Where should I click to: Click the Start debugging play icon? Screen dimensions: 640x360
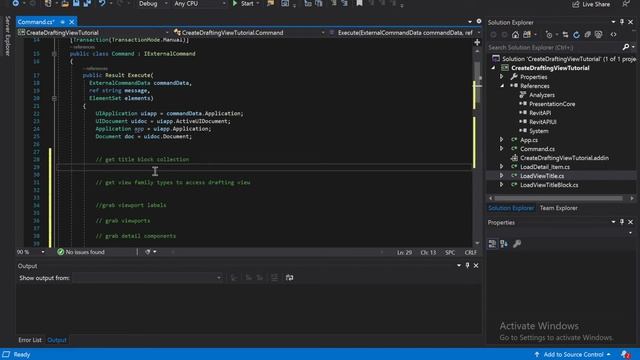tap(235, 4)
